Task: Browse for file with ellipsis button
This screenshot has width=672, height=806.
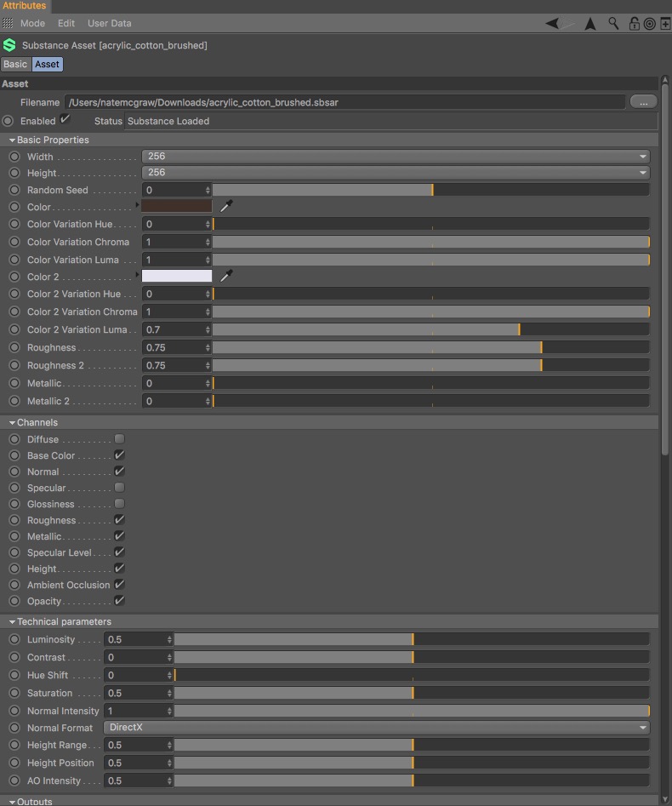Action: 643,102
